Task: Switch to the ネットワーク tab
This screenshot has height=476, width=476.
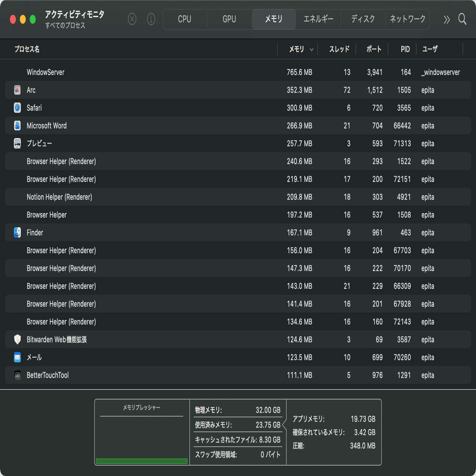Action: [408, 19]
